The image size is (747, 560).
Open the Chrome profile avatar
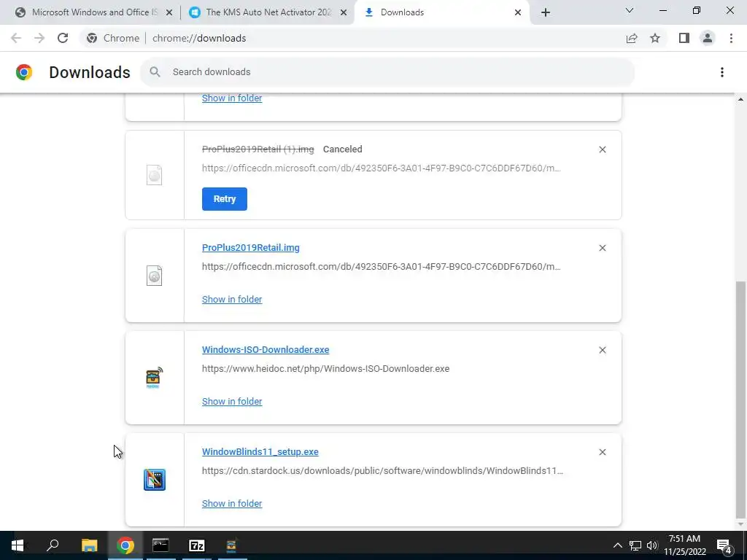pyautogui.click(x=708, y=38)
